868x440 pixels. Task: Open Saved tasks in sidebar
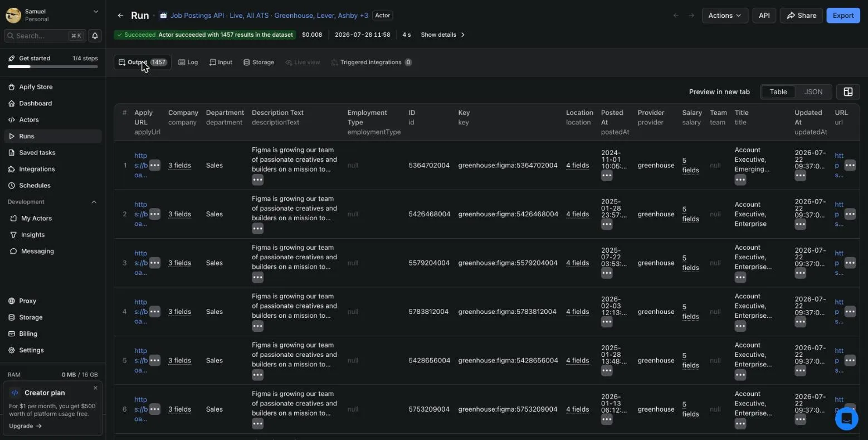(x=37, y=153)
